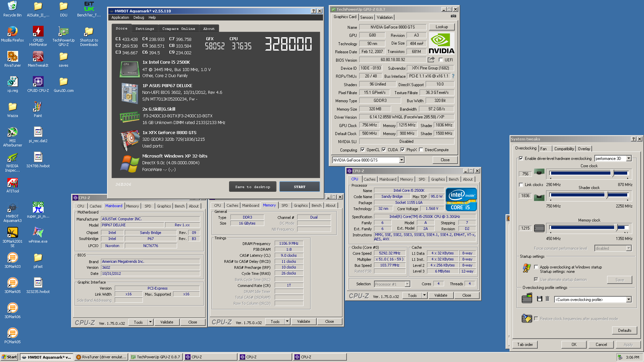Launch CPUID HWMonitor from desktop
The height and width of the screenshot is (362, 644).
pyautogui.click(x=38, y=36)
